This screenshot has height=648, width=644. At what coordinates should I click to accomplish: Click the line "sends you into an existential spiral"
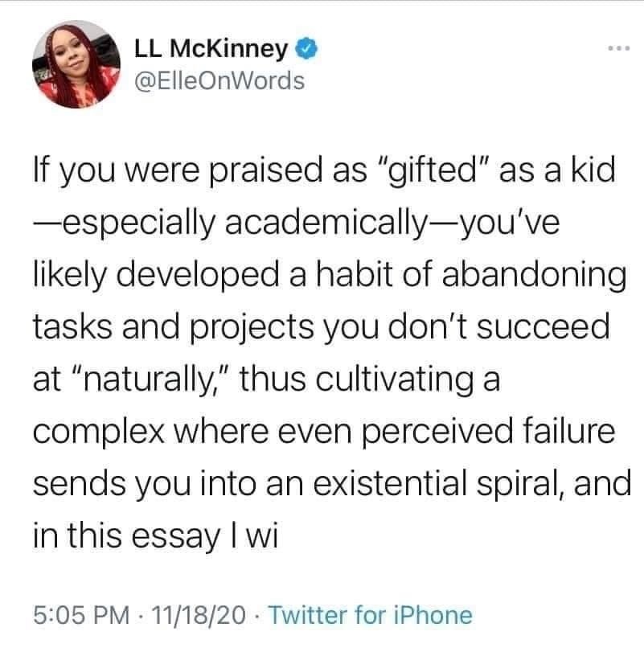tap(332, 484)
